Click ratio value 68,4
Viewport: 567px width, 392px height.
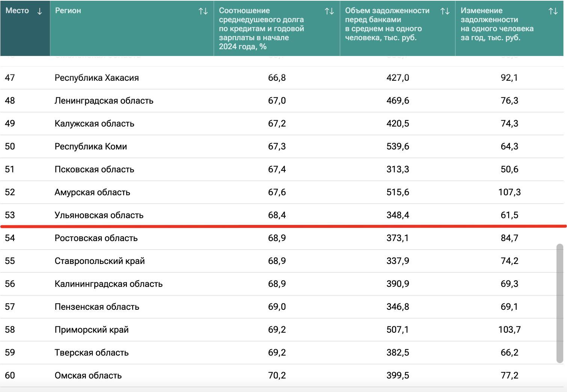point(277,215)
